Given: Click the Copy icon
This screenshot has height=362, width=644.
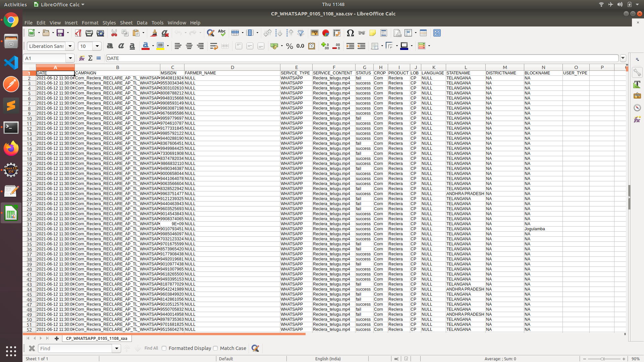Looking at the screenshot, I should point(125,33).
